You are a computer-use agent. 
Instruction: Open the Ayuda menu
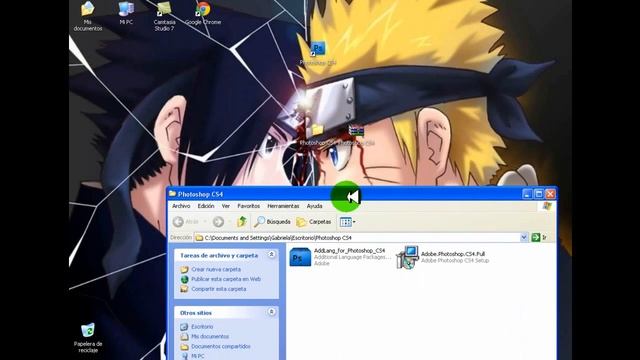315,206
